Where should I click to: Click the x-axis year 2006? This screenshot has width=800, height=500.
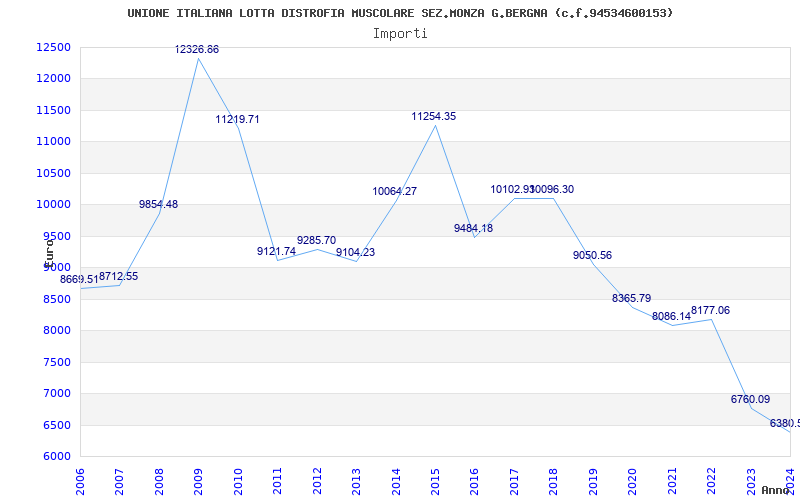pos(80,482)
